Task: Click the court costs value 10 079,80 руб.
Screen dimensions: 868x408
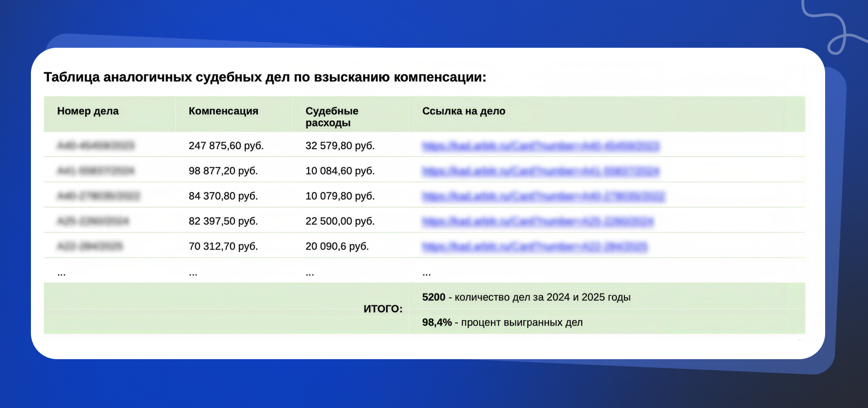Action: pos(340,196)
